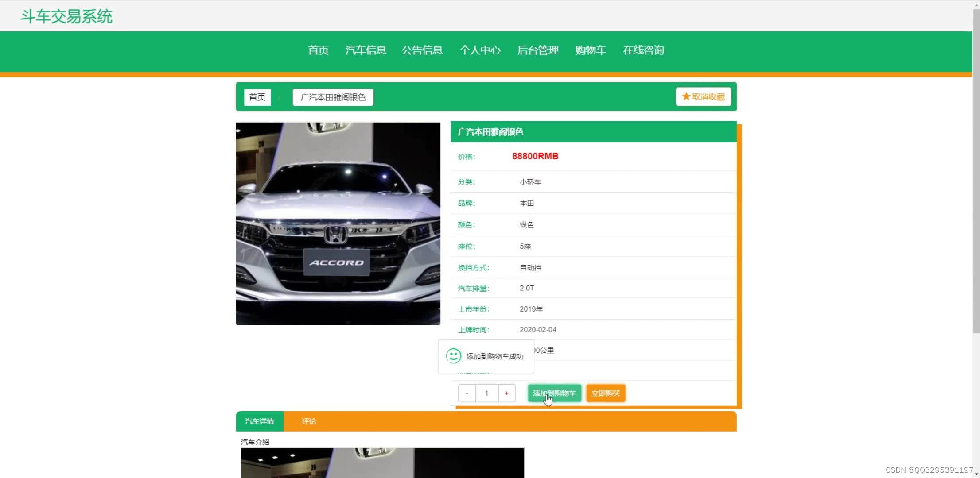The width and height of the screenshot is (980, 478).
Task: Open 个人中心 from the navigation bar
Action: coord(480,50)
